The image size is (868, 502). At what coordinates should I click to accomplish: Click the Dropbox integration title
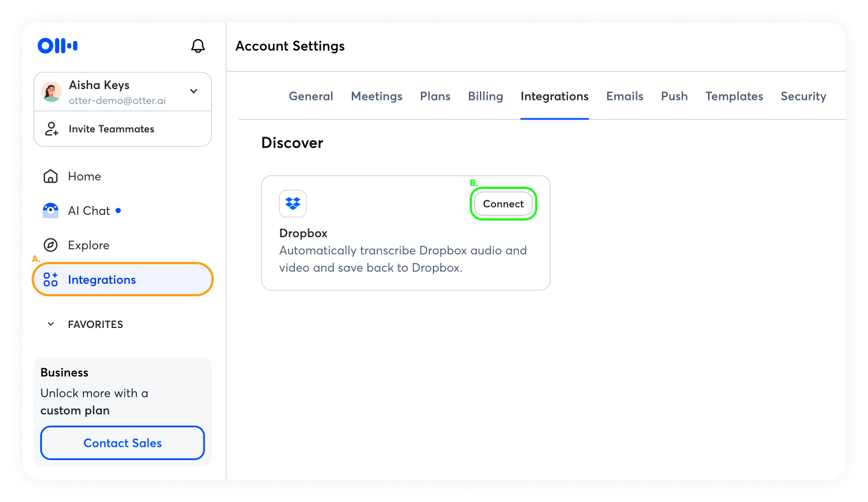[x=304, y=233]
